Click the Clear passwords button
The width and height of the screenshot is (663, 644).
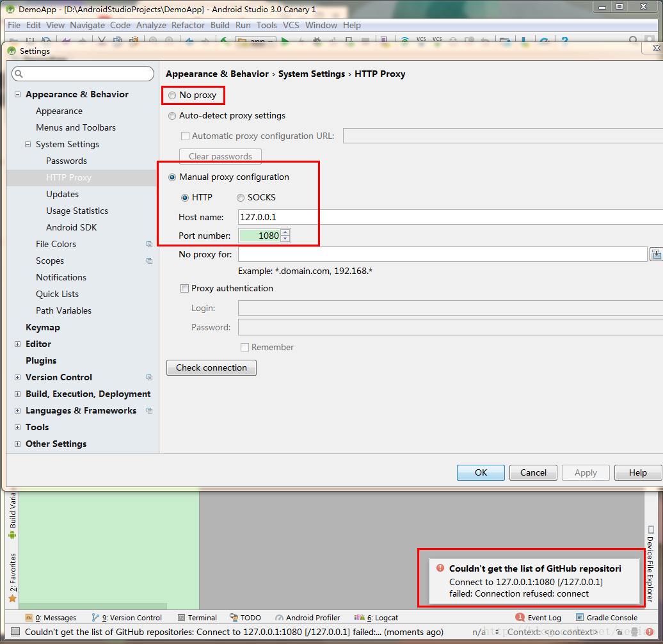(x=220, y=156)
